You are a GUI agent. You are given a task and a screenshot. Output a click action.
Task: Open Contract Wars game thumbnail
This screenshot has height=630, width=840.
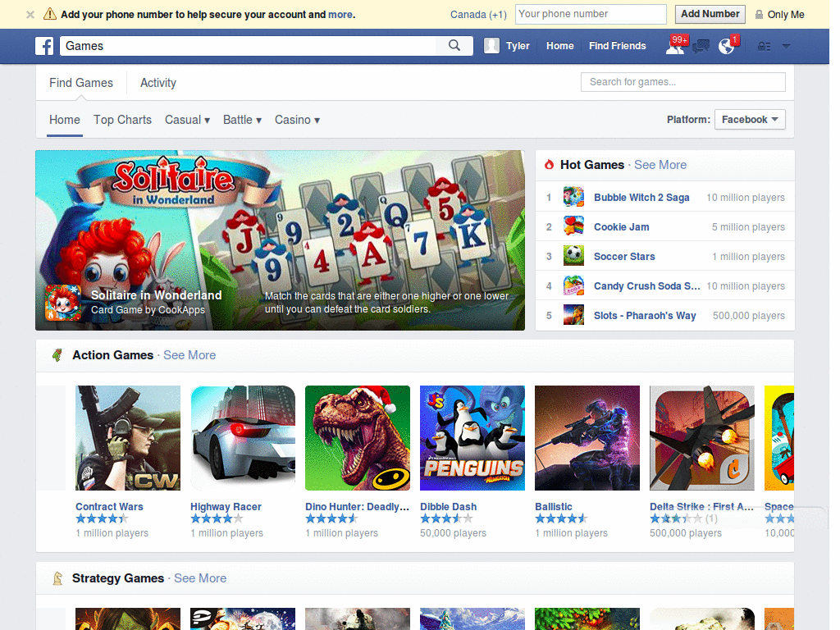point(128,438)
